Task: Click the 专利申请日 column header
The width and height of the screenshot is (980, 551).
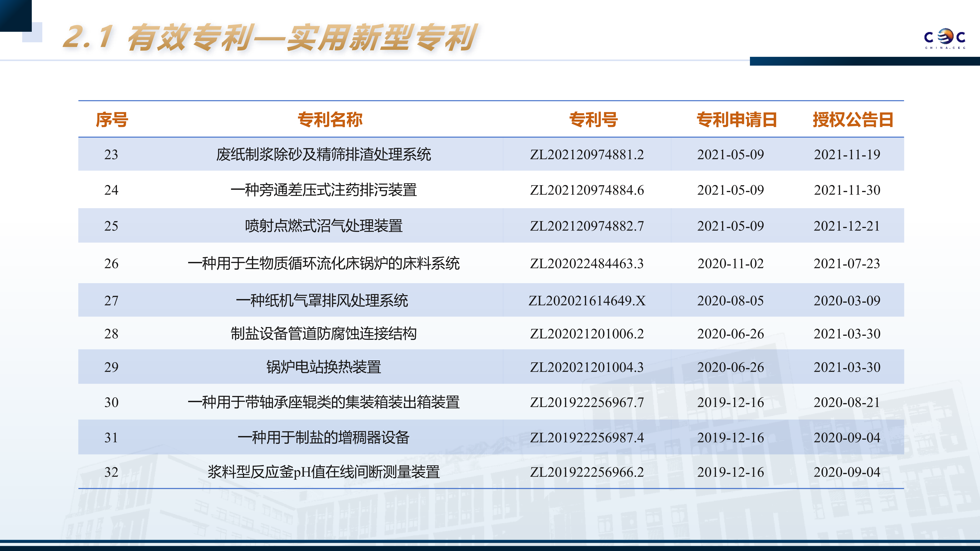Action: tap(736, 119)
